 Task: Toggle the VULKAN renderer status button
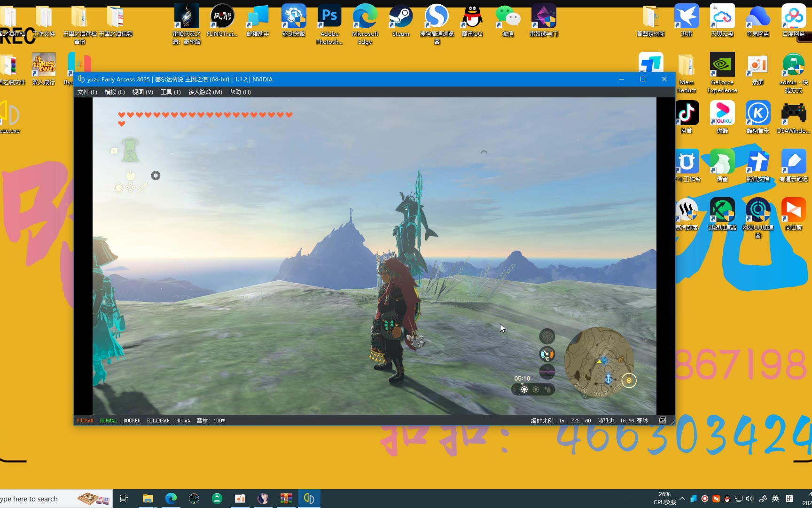click(85, 421)
